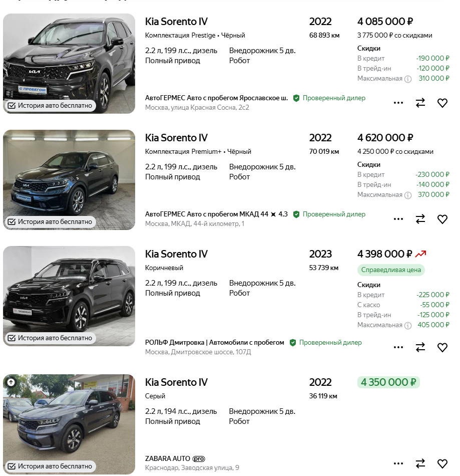Click the boosted-listing arrow on grey Sorento photo
Image resolution: width=460 pixels, height=476 pixels.
click(11, 382)
